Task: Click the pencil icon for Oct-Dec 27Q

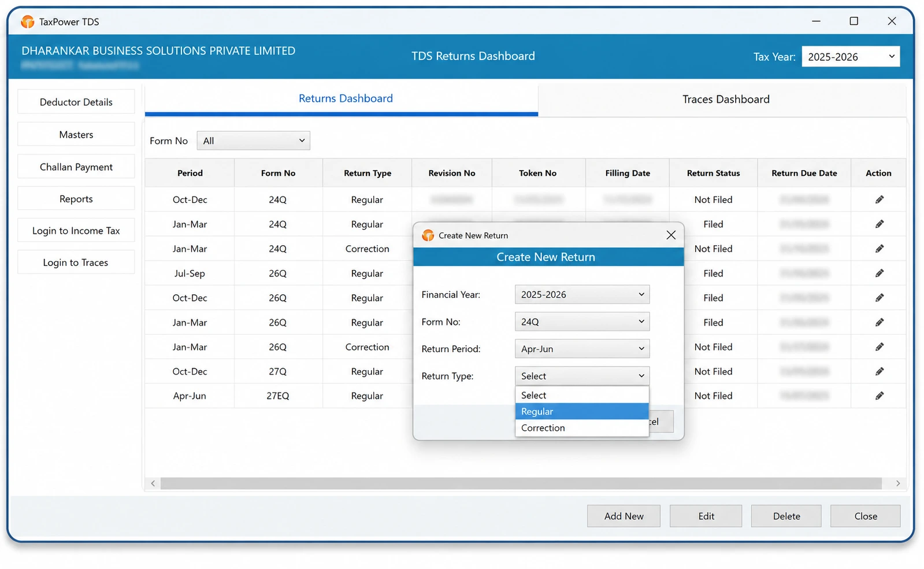Action: [879, 371]
